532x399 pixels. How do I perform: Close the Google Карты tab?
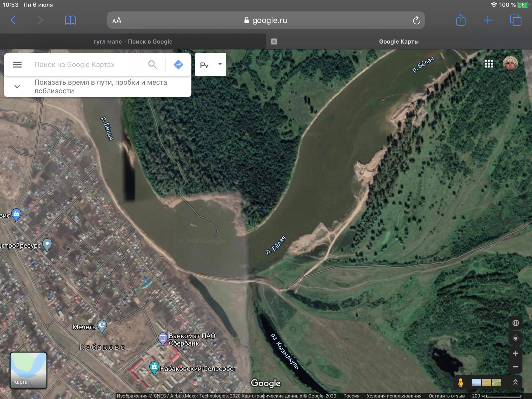274,42
